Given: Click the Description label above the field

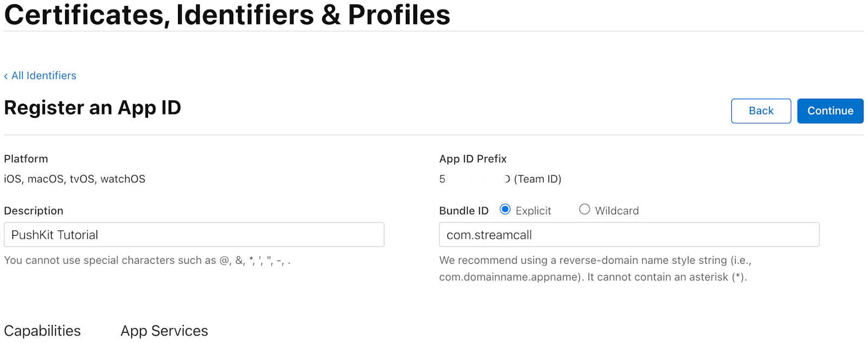Looking at the screenshot, I should tap(34, 211).
